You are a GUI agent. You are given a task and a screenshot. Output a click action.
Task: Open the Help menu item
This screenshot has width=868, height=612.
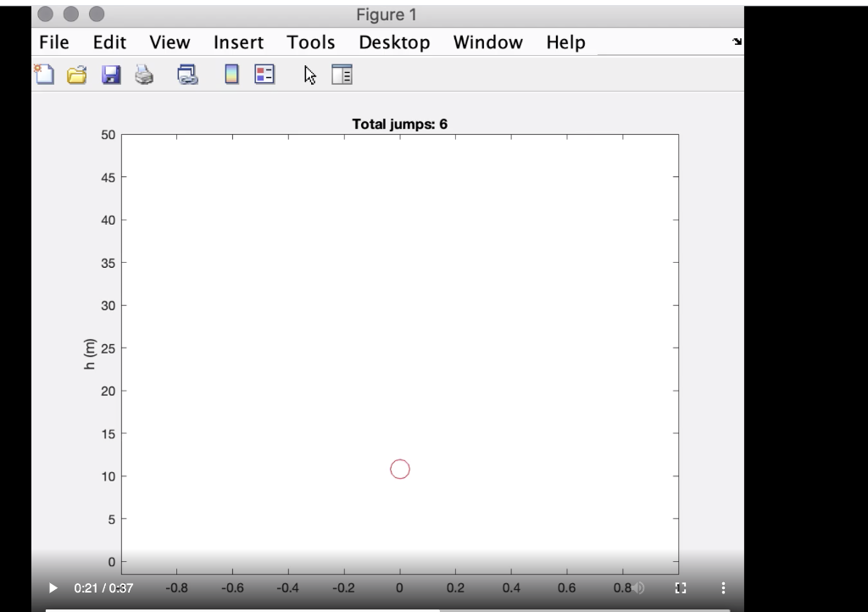[x=565, y=42]
